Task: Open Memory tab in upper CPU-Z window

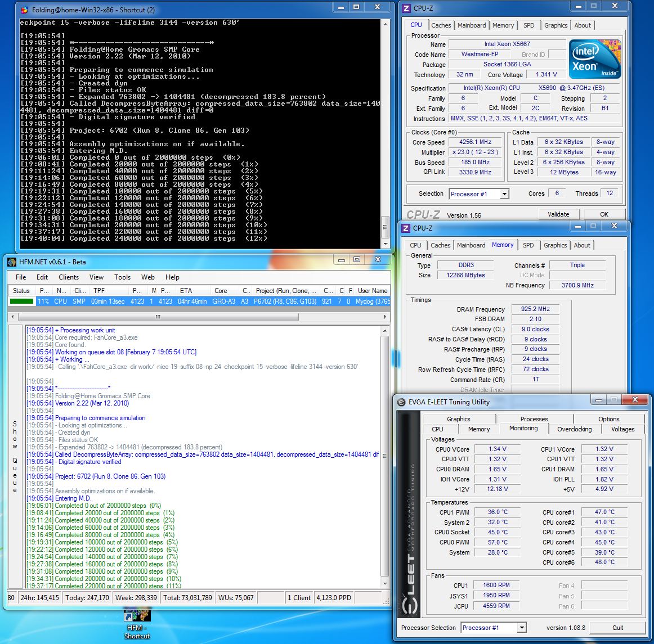Action: (x=503, y=25)
